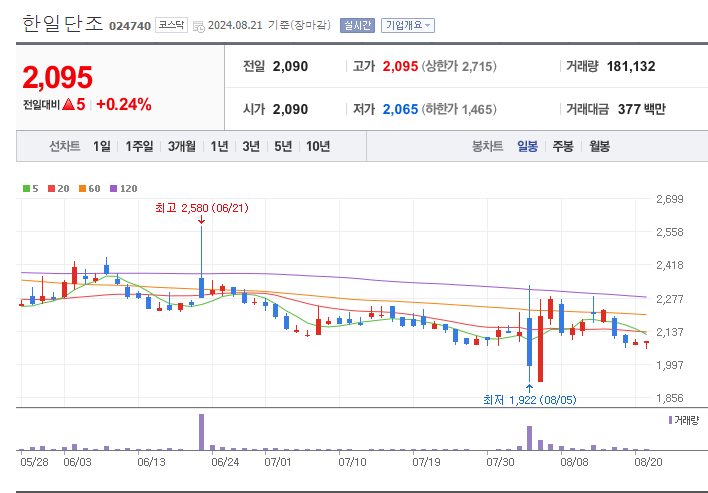Click the 코스닥 market badge
708x493 pixels.
click(171, 25)
